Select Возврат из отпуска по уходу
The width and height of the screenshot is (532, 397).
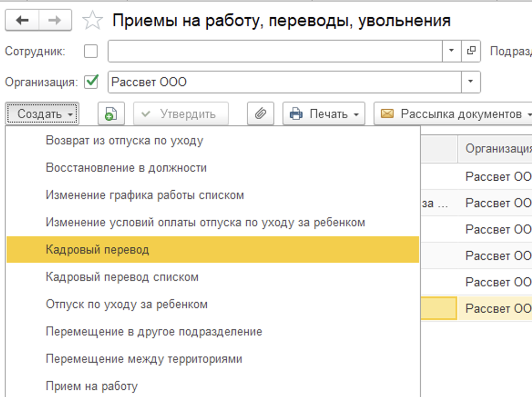click(x=213, y=140)
